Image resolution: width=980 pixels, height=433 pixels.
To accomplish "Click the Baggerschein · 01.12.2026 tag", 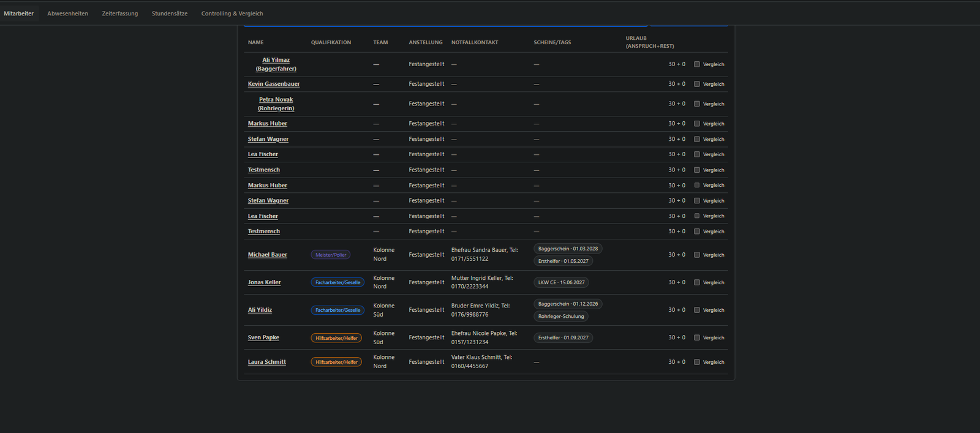I will click(568, 304).
